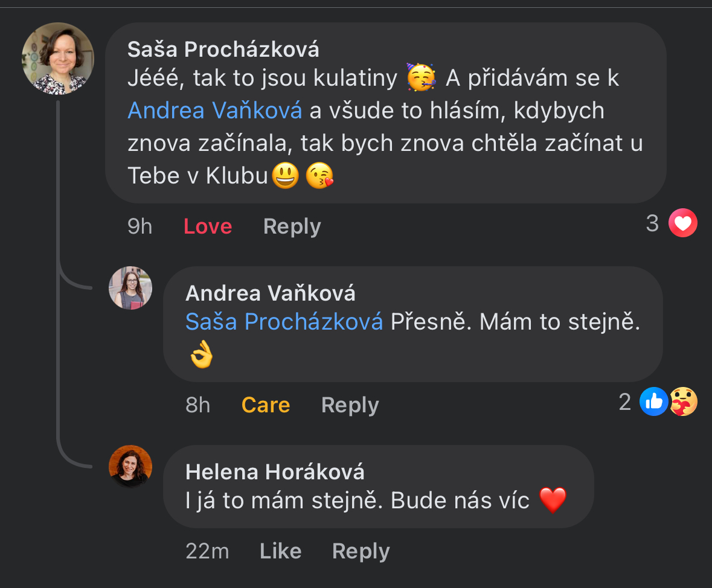712x588 pixels.
Task: Reply to Andrea Vaňková's comment
Action: (x=350, y=405)
